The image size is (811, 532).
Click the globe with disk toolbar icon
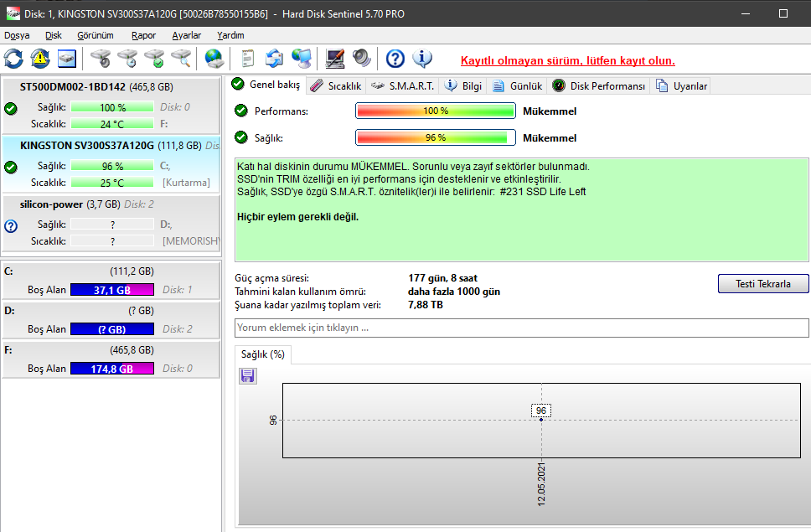click(214, 59)
